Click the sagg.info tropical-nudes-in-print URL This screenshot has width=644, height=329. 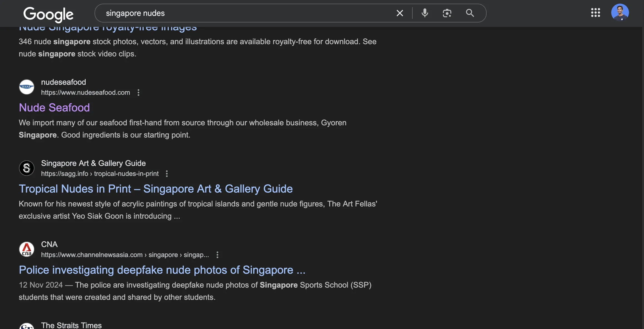[100, 174]
